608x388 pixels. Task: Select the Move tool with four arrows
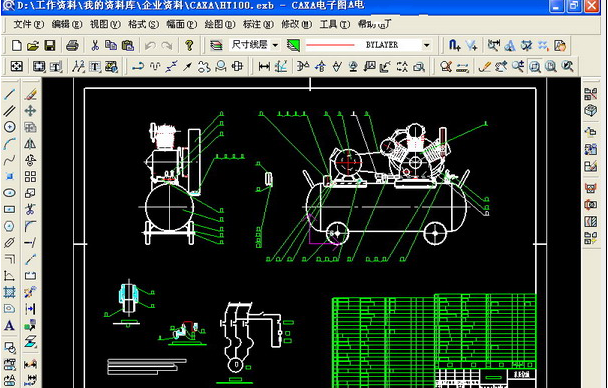click(x=30, y=111)
